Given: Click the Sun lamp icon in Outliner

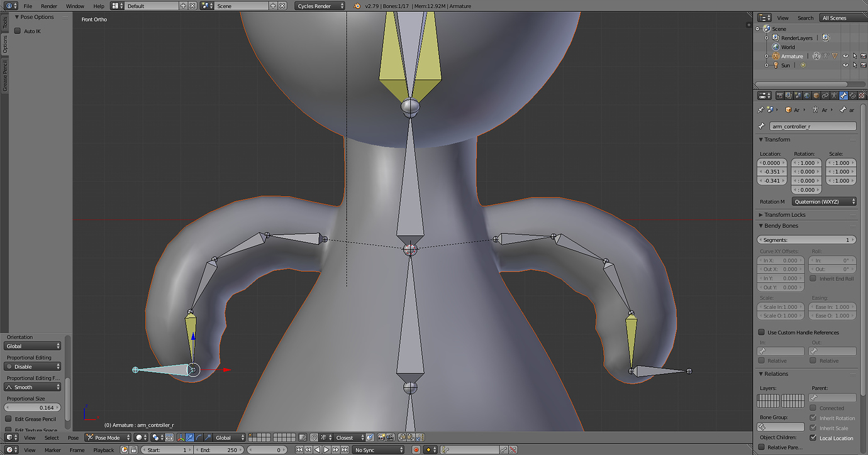Looking at the screenshot, I should click(776, 65).
